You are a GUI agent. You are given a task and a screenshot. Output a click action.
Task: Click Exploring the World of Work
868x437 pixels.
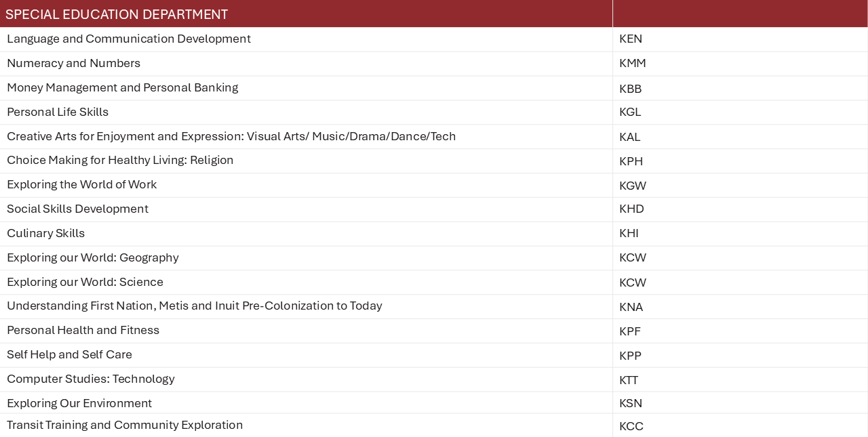click(x=81, y=184)
